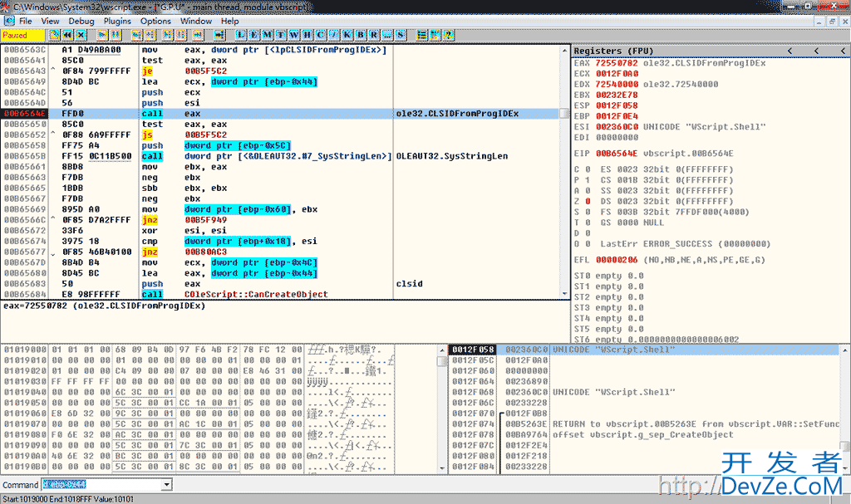Click the Open file toolbar icon

54,35
